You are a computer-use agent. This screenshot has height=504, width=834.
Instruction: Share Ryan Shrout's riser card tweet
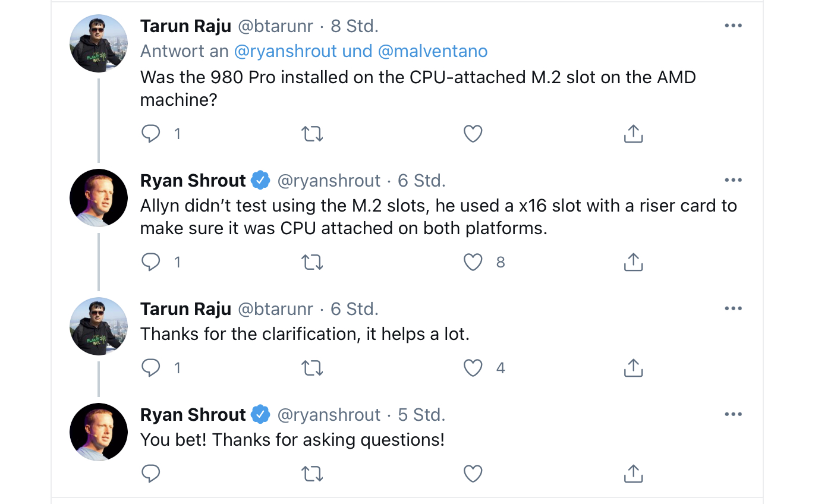(633, 262)
